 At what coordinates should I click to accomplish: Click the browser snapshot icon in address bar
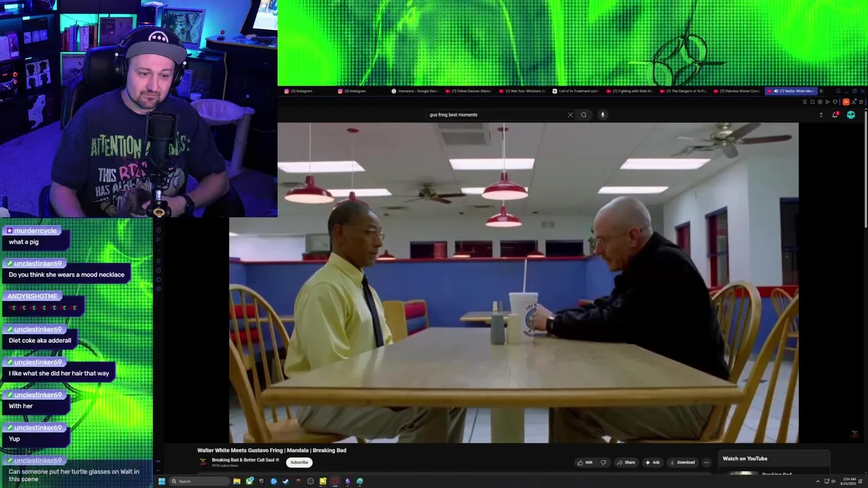(x=812, y=102)
